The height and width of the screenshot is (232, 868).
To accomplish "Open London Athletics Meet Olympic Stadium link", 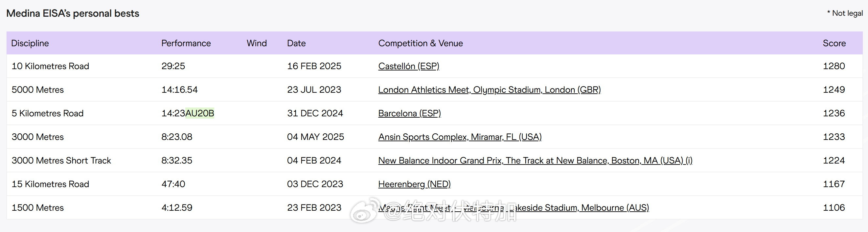I will click(x=489, y=90).
